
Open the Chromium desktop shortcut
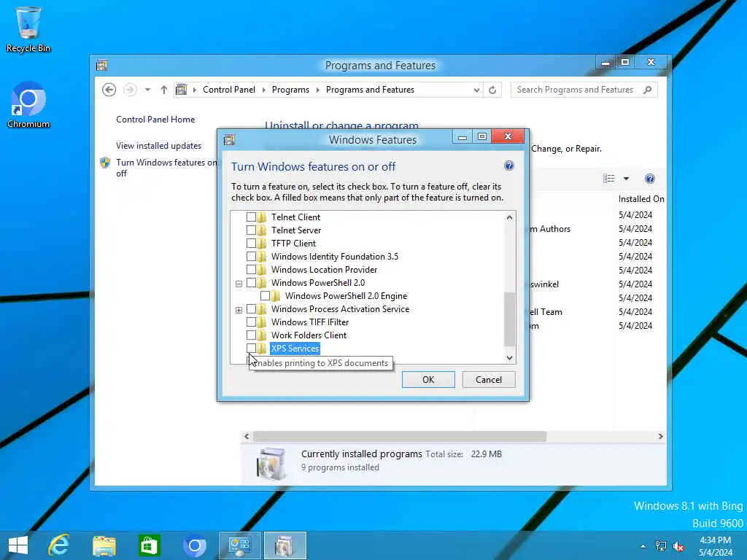point(28,105)
